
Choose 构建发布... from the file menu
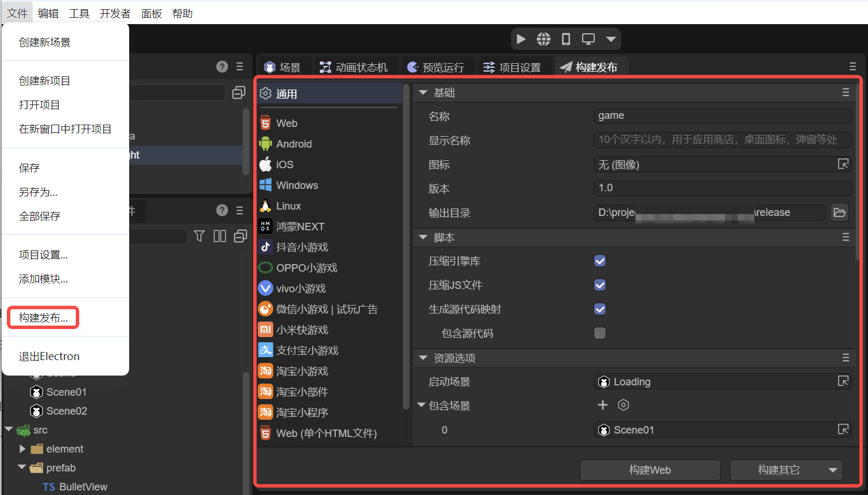click(43, 318)
